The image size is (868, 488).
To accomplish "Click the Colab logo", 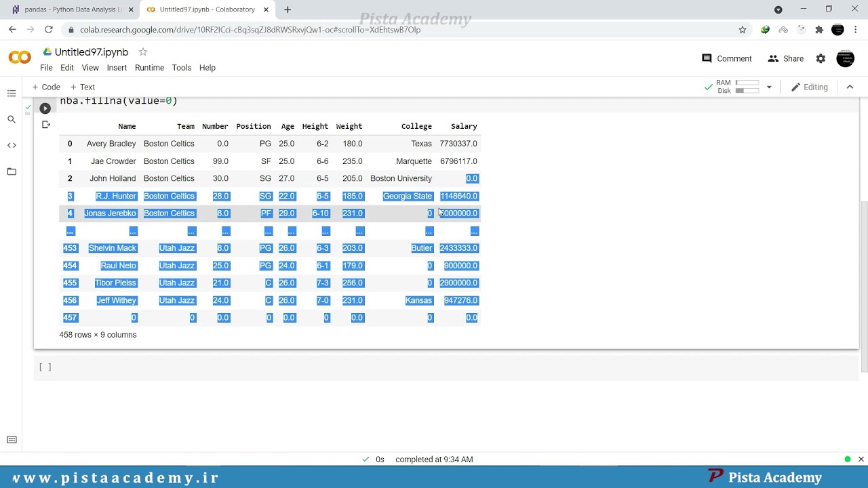I will (x=20, y=58).
